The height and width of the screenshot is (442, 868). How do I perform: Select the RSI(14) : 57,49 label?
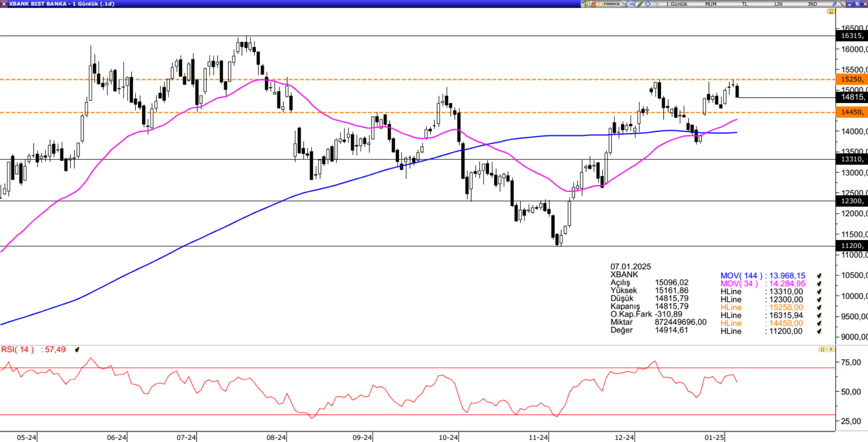click(x=33, y=350)
